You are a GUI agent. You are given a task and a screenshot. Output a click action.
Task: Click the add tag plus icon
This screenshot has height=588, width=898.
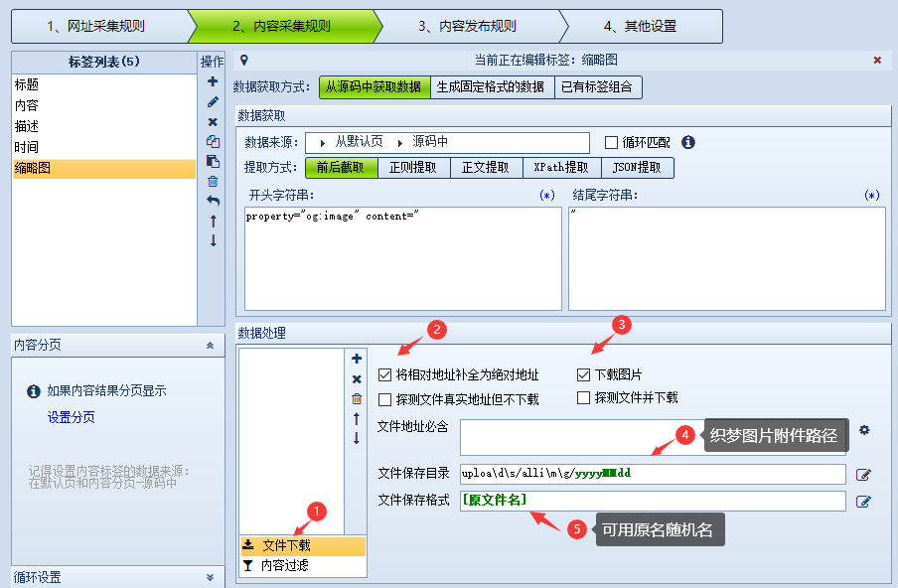(213, 81)
